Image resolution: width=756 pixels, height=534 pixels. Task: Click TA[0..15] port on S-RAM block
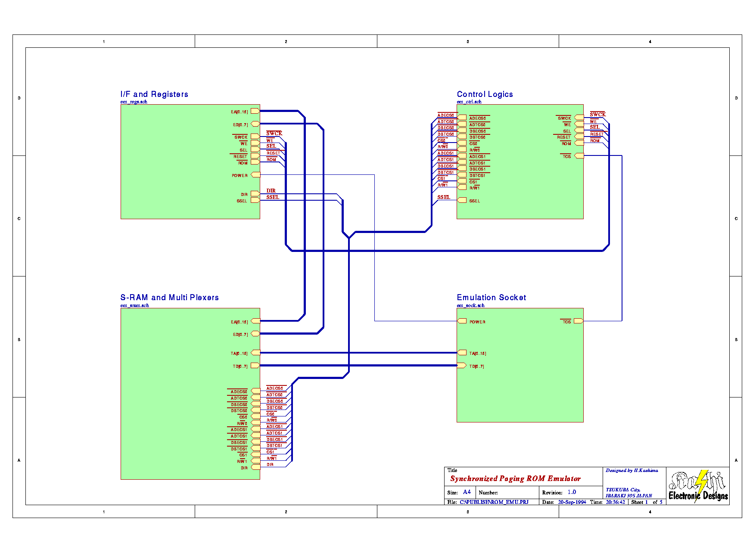[255, 353]
